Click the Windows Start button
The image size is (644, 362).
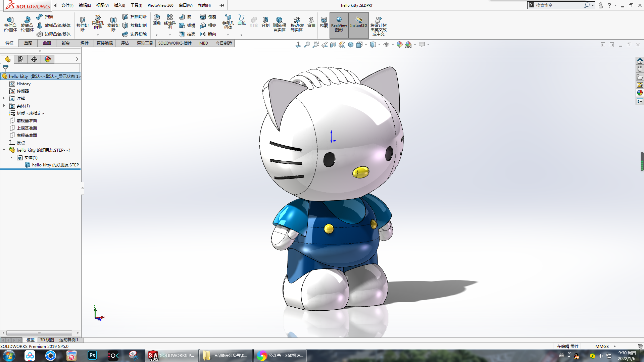9,355
